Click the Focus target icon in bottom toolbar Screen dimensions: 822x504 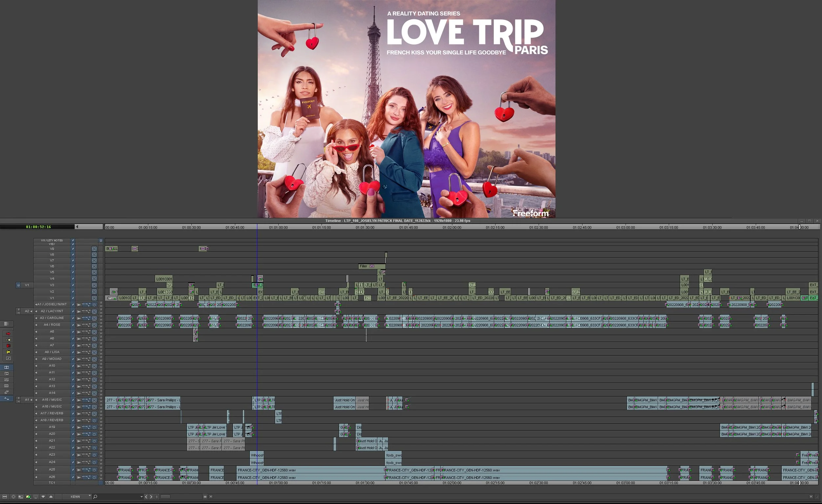pyautogui.click(x=13, y=497)
